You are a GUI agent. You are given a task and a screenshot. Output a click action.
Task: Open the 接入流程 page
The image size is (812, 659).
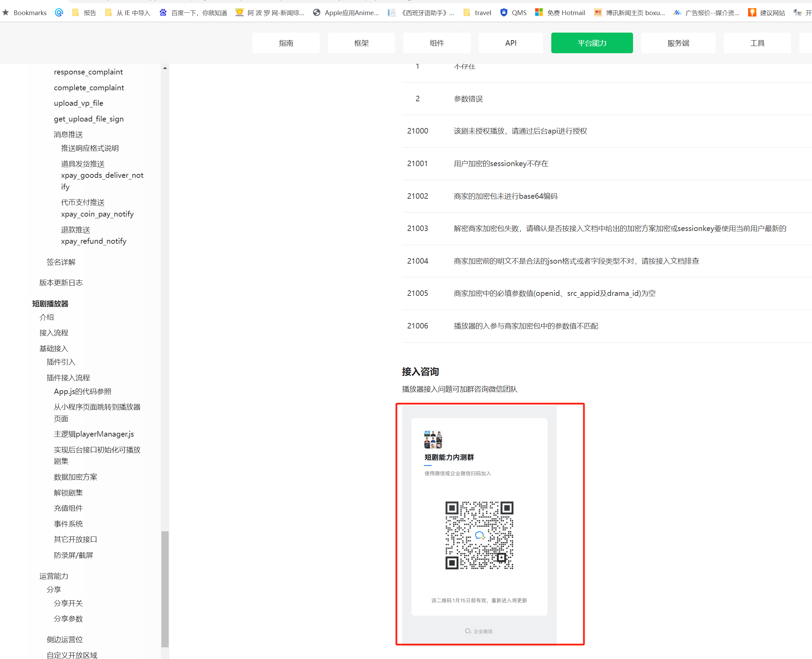click(54, 333)
